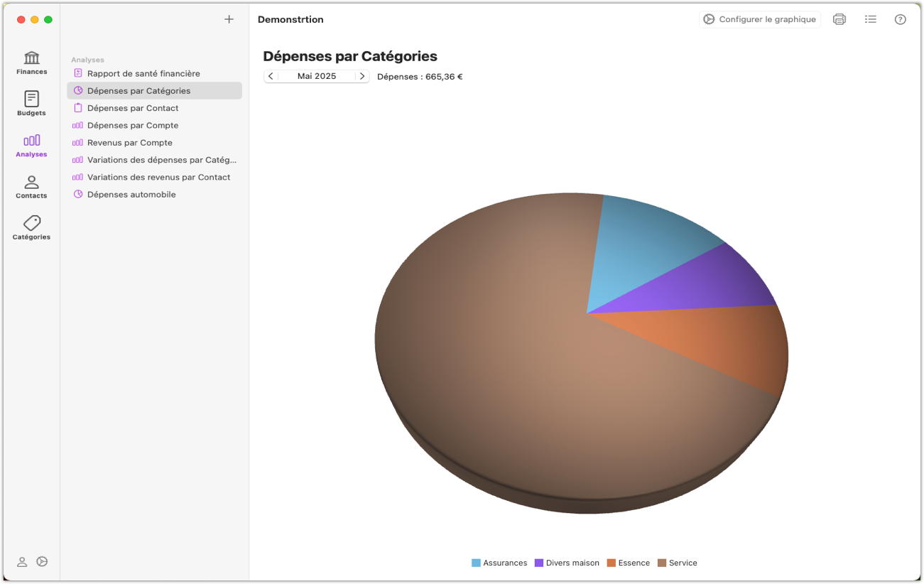Open Rapport de santé financière report
This screenshot has height=584, width=924.
154,73
